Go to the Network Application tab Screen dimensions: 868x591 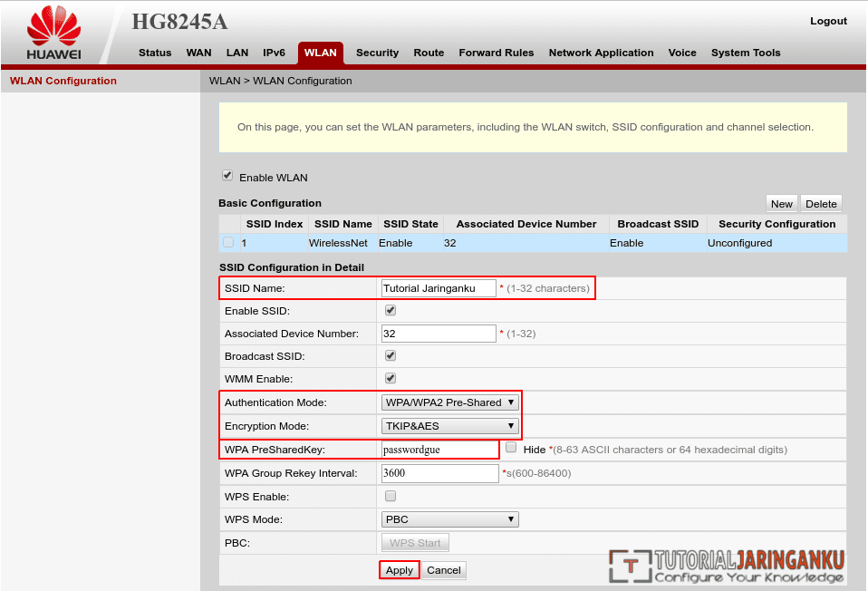[601, 53]
